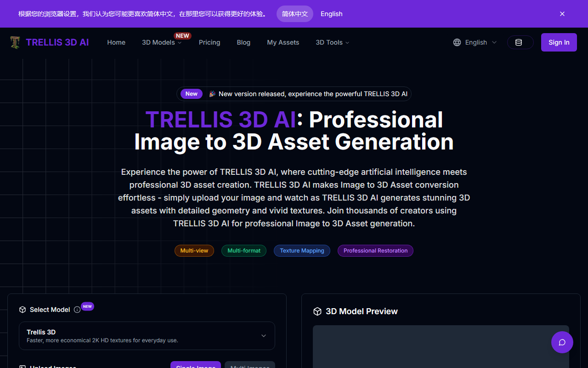588x368 pixels.
Task: Click the headline 'Image to 3D Asset Generation'
Action: pyautogui.click(x=294, y=142)
